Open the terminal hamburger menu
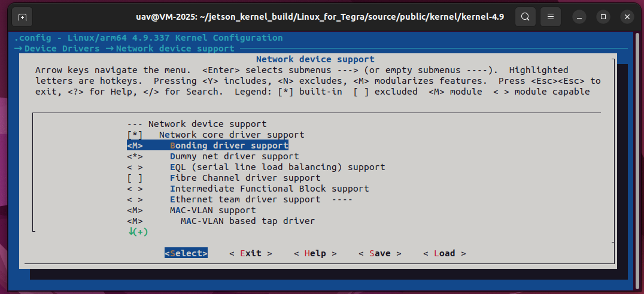This screenshot has width=644, height=294. (551, 17)
